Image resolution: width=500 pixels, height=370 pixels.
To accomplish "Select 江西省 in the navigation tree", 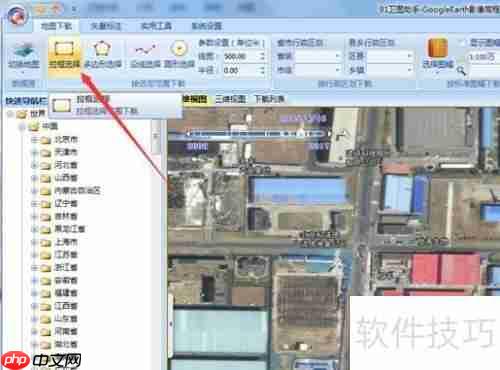I will [x=66, y=306].
